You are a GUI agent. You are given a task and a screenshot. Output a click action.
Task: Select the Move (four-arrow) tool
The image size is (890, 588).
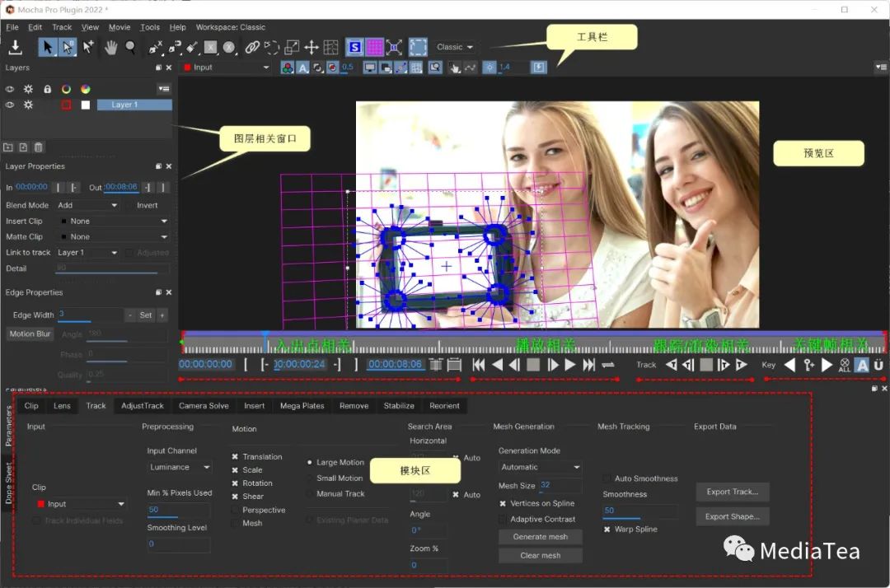click(x=311, y=47)
